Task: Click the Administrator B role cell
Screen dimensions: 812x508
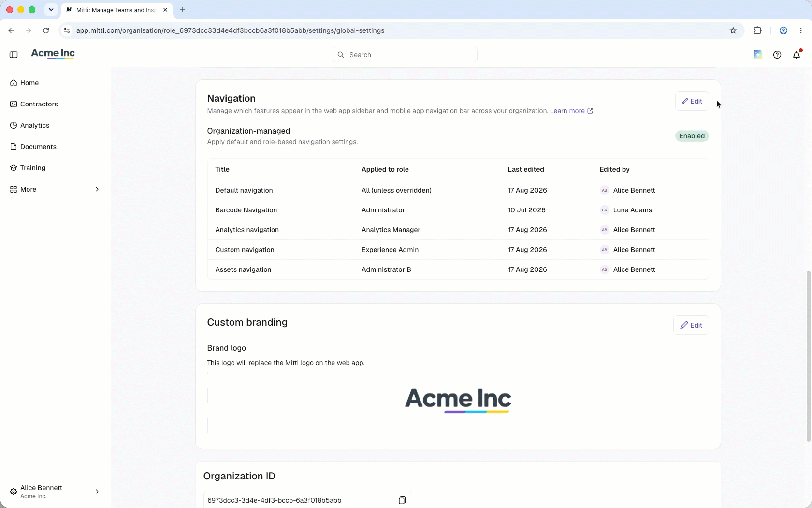Action: (386, 269)
